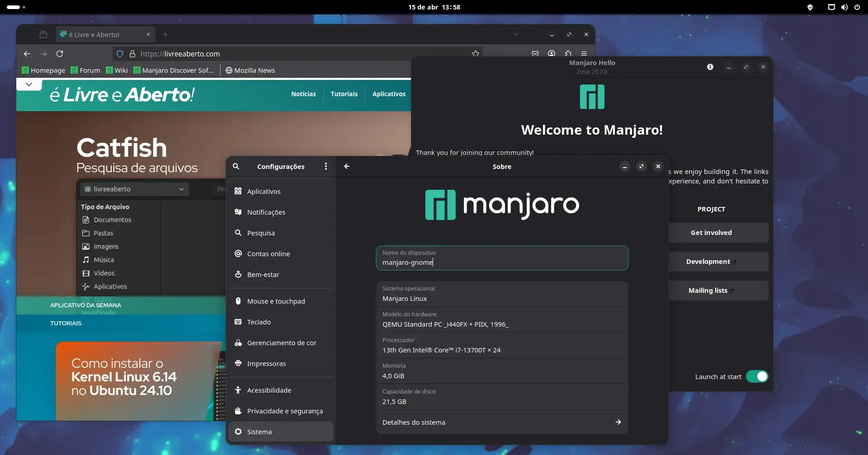Go back from the Sobre page
Image resolution: width=868 pixels, height=455 pixels.
click(347, 166)
